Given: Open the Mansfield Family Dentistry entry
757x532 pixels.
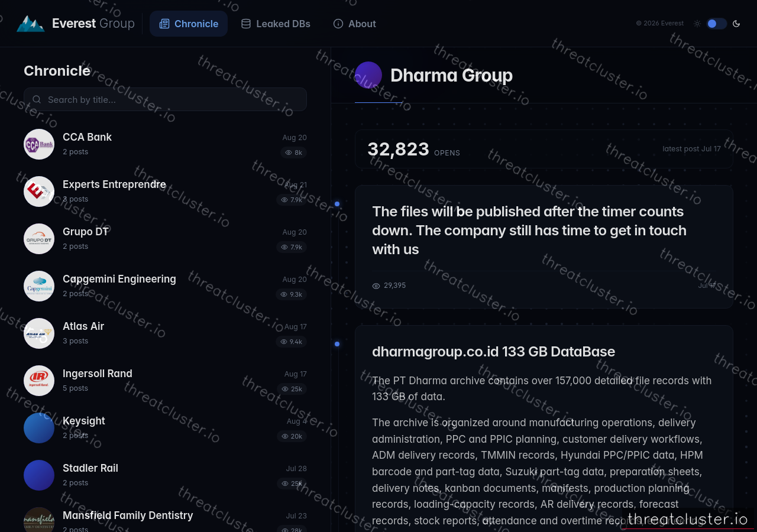Looking at the screenshot, I should tap(165, 520).
